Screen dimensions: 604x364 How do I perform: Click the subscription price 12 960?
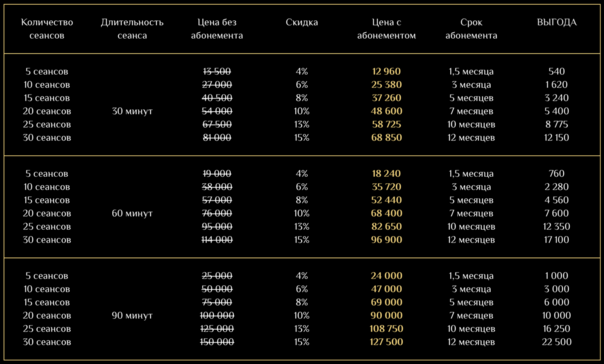coord(386,71)
